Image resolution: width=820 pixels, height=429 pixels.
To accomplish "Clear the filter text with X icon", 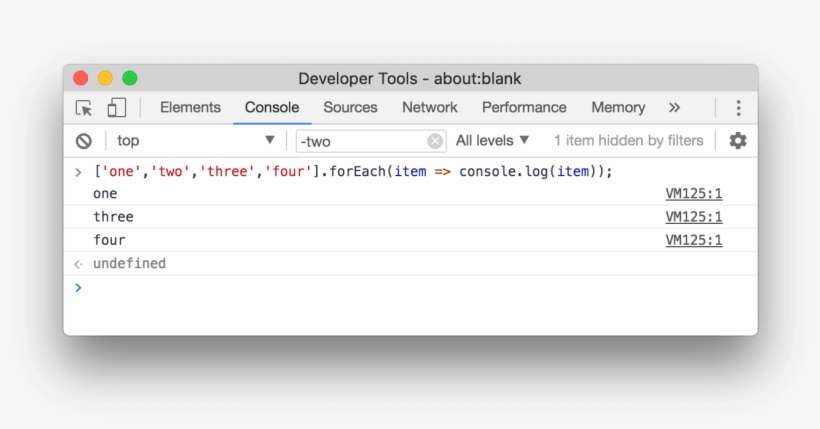I will [435, 141].
